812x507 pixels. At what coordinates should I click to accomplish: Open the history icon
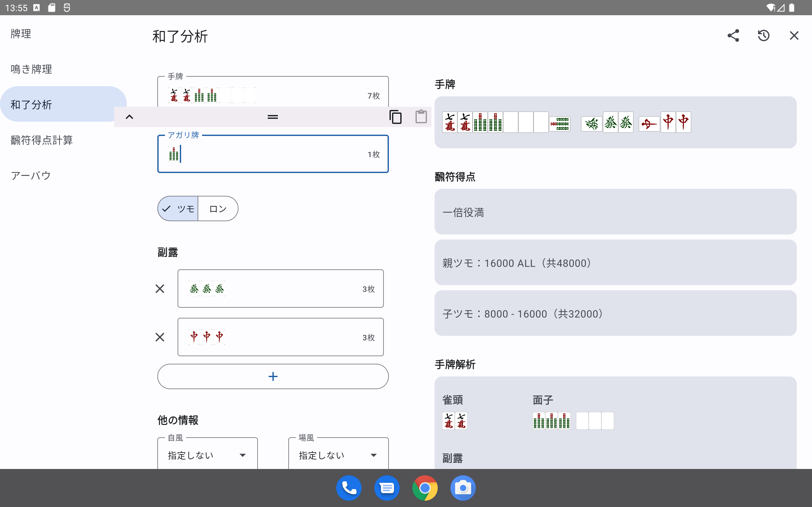click(763, 35)
